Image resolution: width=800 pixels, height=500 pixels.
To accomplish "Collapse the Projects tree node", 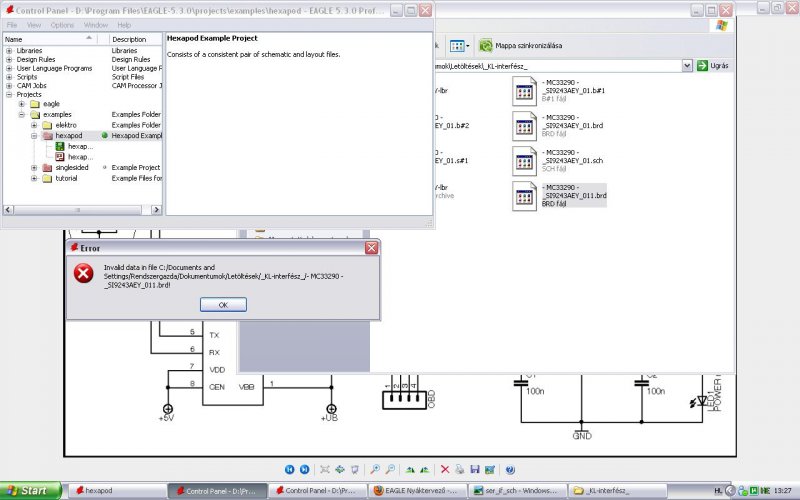I will click(9, 94).
